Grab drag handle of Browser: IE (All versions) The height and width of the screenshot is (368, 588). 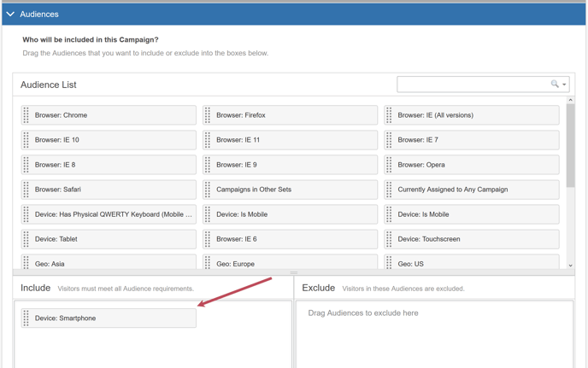click(389, 115)
